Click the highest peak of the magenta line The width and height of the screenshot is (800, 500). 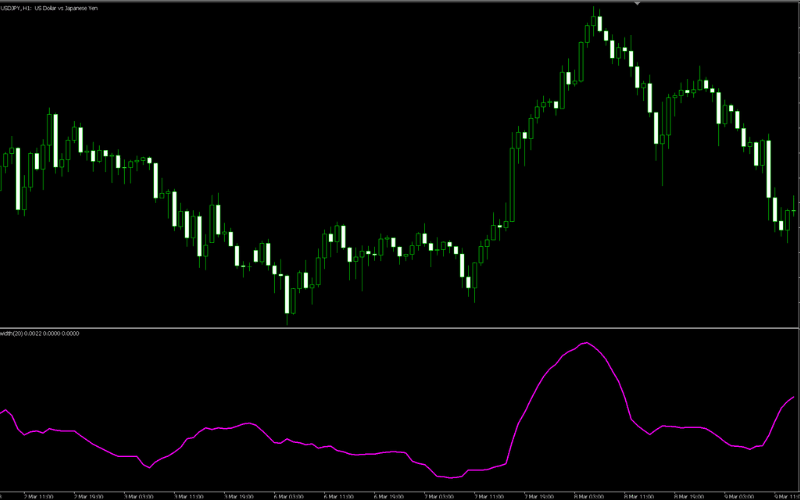pos(586,344)
